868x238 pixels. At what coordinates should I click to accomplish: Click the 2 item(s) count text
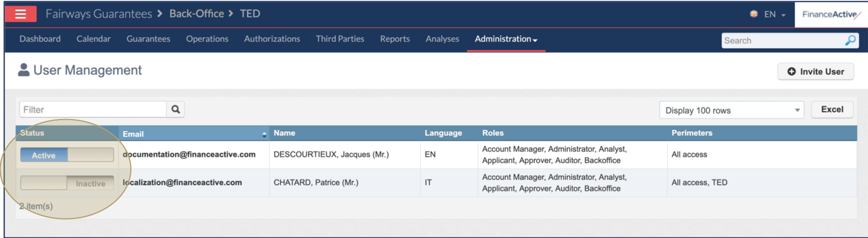[36, 206]
